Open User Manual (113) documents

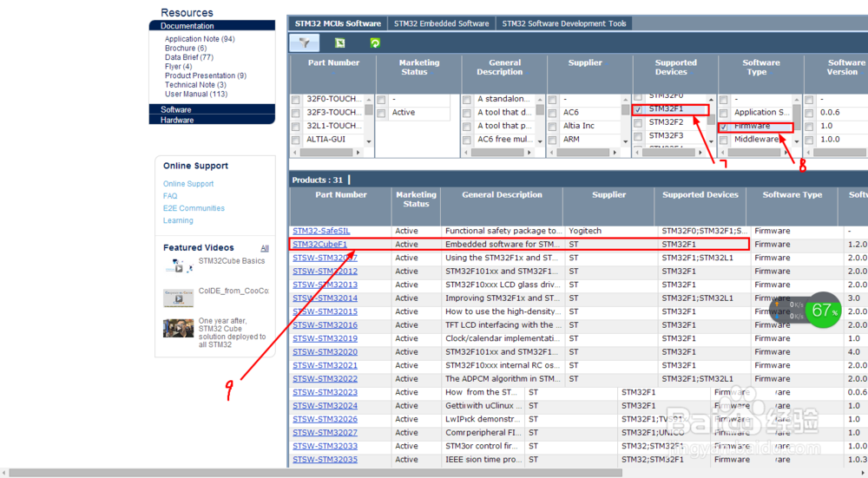(196, 94)
